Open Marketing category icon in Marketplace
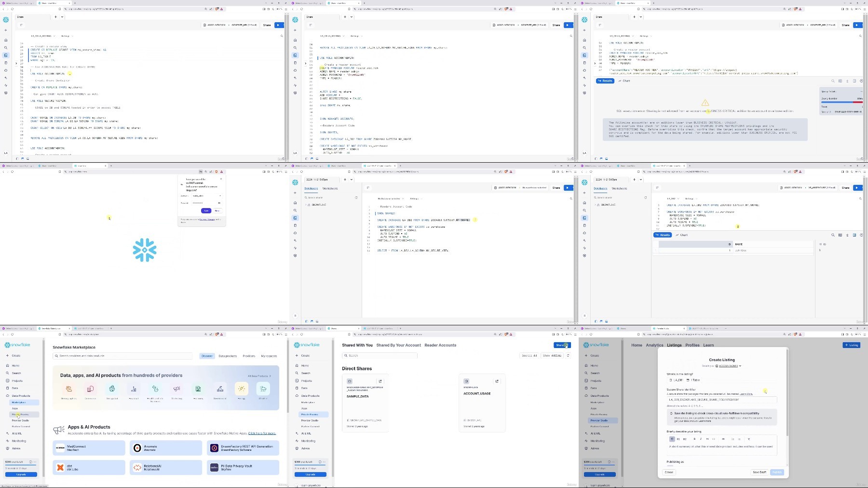This screenshot has width=868, height=488. tap(177, 389)
